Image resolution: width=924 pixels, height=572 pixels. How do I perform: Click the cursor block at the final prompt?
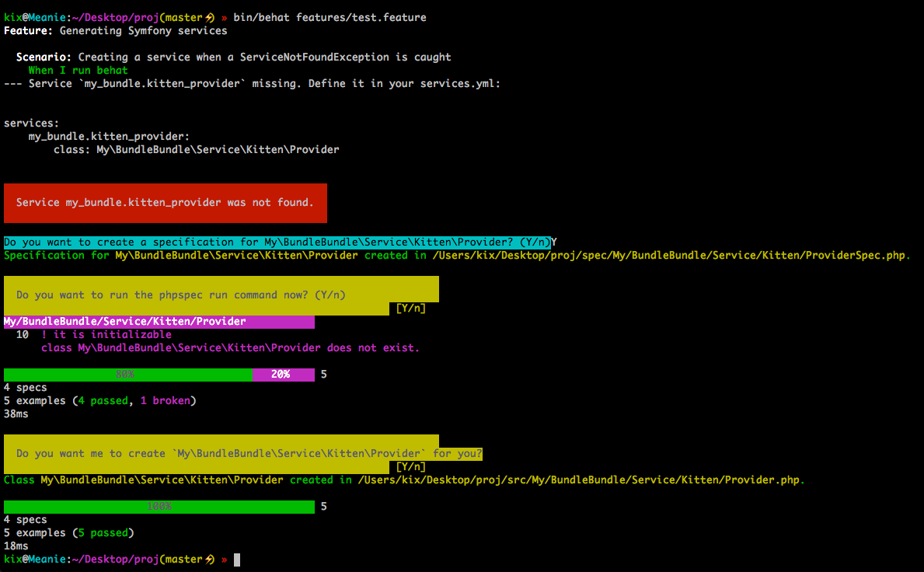237,560
